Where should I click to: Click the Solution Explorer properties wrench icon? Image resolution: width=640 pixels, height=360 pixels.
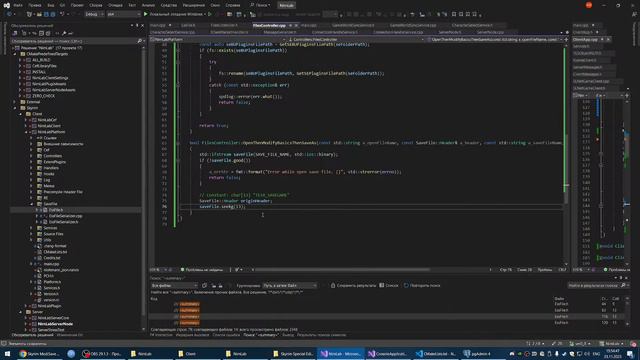(x=64, y=33)
